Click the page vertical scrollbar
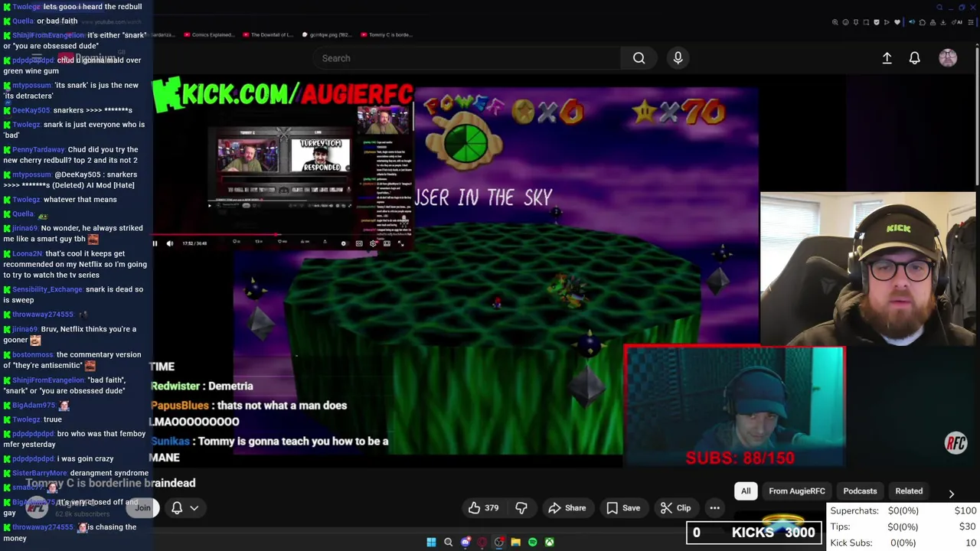 pyautogui.click(x=977, y=115)
